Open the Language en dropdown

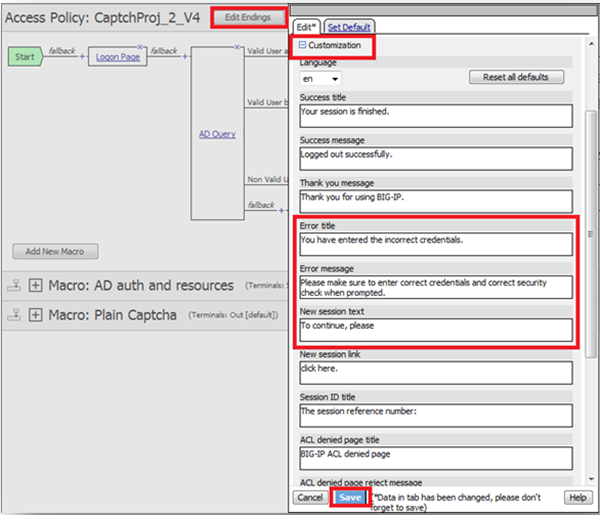coord(320,79)
